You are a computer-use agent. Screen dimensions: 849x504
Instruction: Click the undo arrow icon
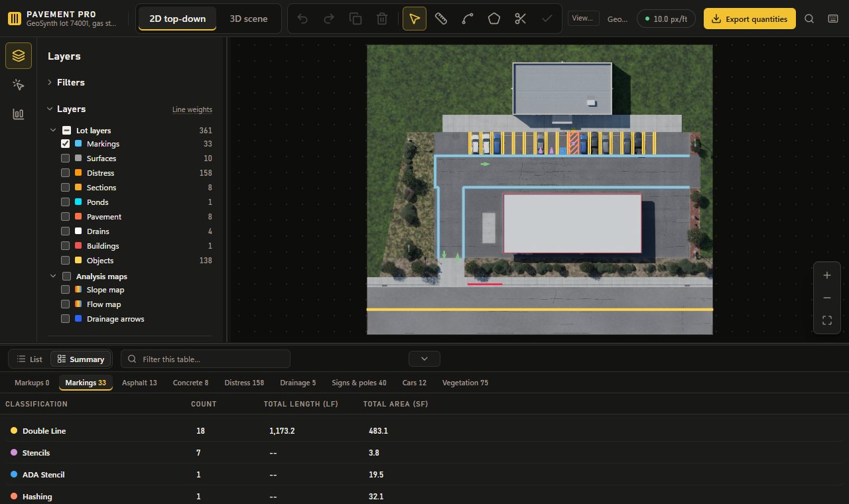pos(302,19)
